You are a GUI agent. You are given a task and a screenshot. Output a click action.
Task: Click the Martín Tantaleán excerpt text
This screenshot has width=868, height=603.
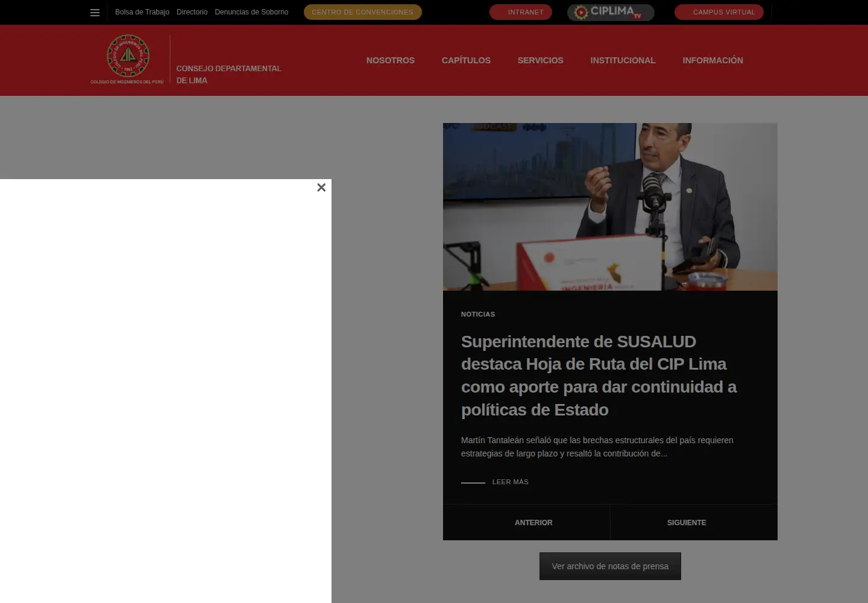click(597, 447)
